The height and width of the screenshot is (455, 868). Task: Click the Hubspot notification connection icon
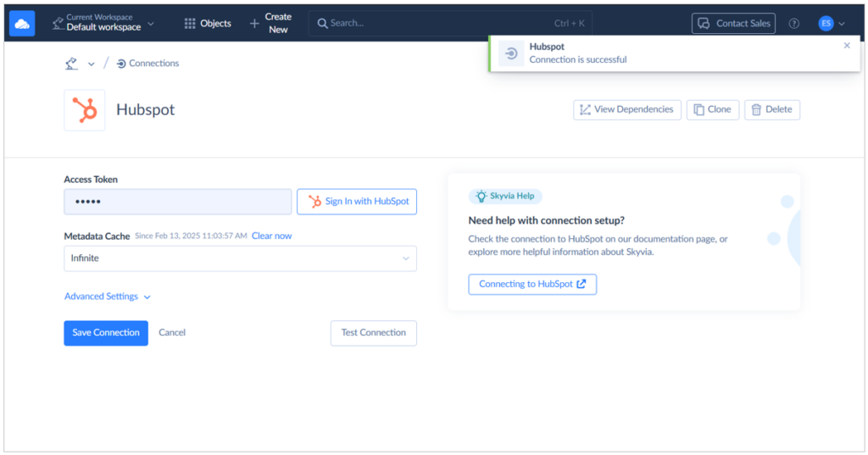tap(511, 53)
